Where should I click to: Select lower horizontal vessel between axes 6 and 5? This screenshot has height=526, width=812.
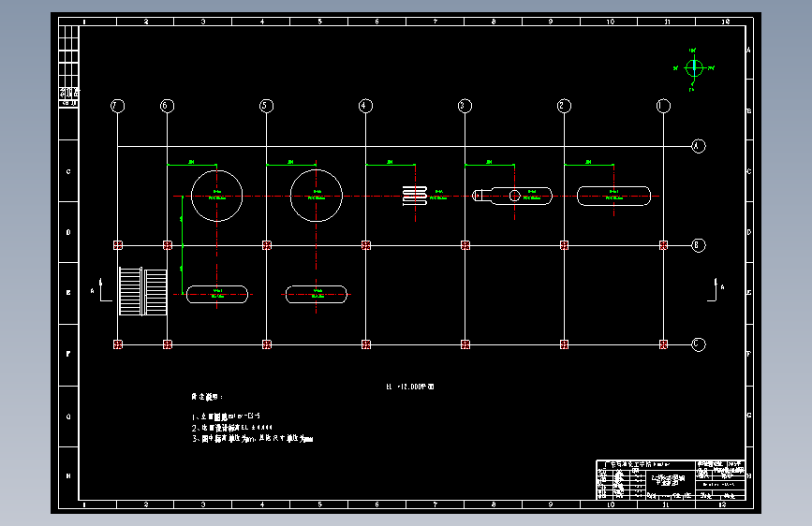[217, 294]
